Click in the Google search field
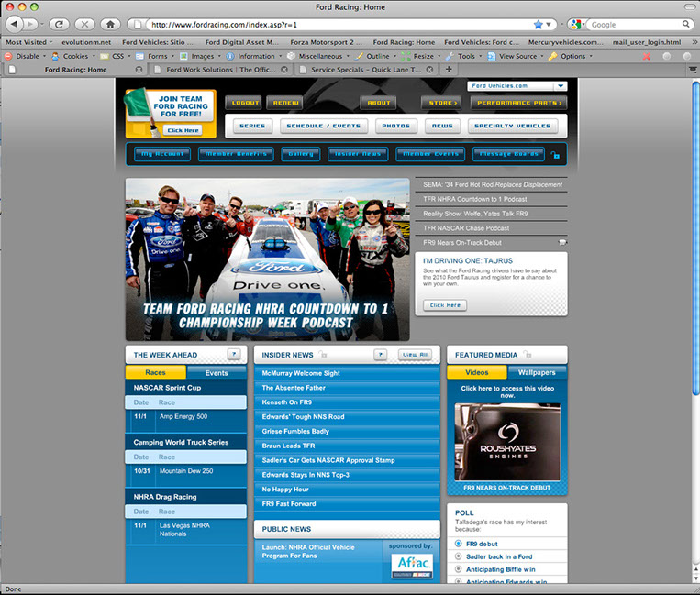 coord(638,24)
